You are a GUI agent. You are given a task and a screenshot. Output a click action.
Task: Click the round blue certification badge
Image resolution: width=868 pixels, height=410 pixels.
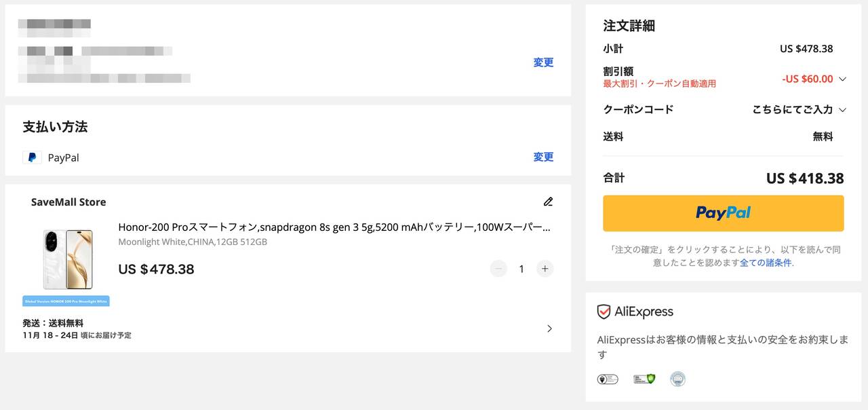(x=677, y=379)
